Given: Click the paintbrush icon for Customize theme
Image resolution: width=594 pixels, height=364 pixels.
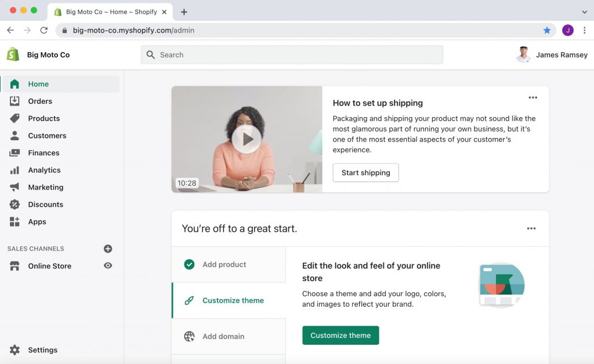Looking at the screenshot, I should [x=189, y=300].
